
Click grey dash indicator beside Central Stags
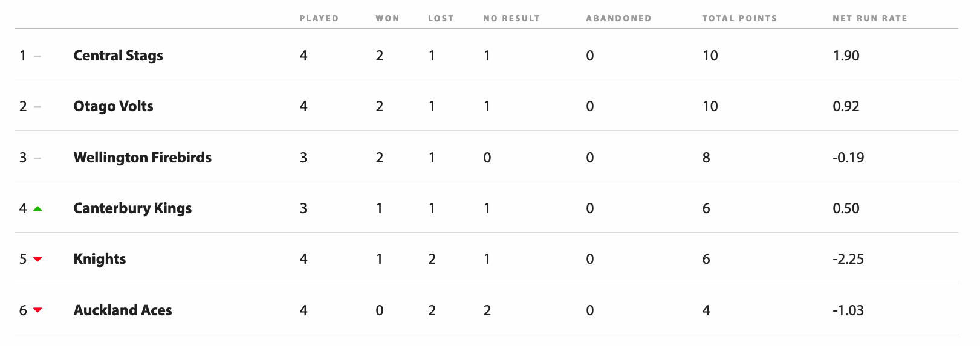point(37,56)
